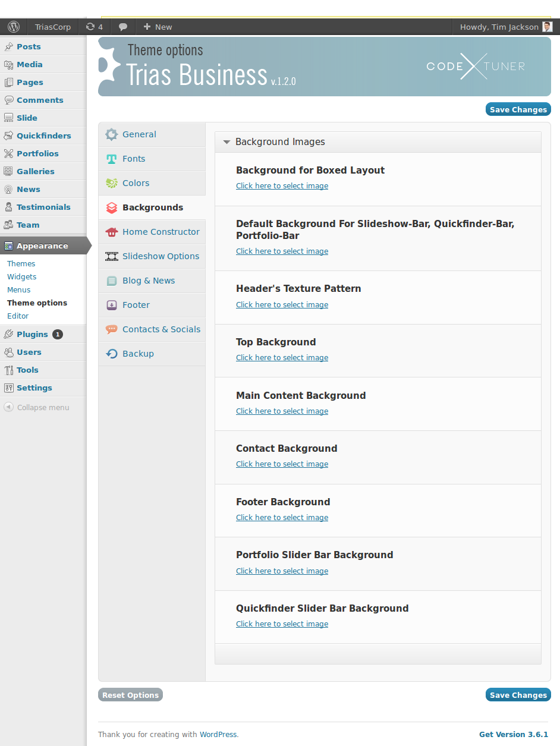
Task: Open the New dropdown in admin bar
Action: (158, 27)
